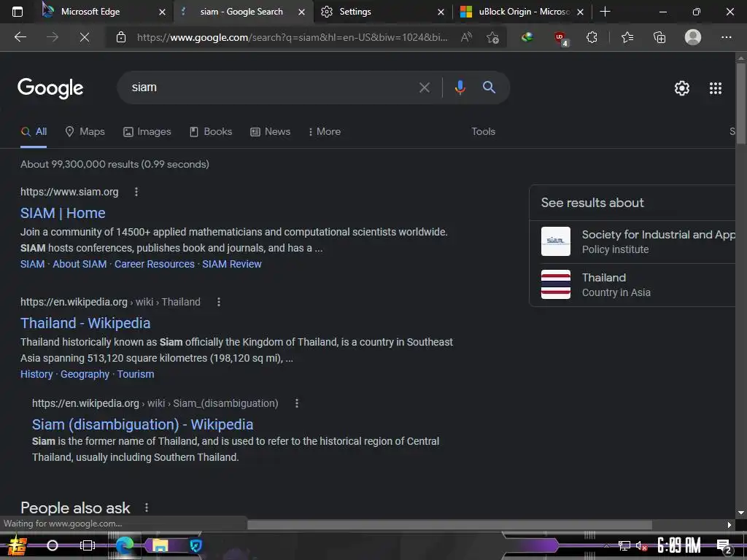Open the browser profile avatar
This screenshot has height=560, width=747.
(693, 37)
